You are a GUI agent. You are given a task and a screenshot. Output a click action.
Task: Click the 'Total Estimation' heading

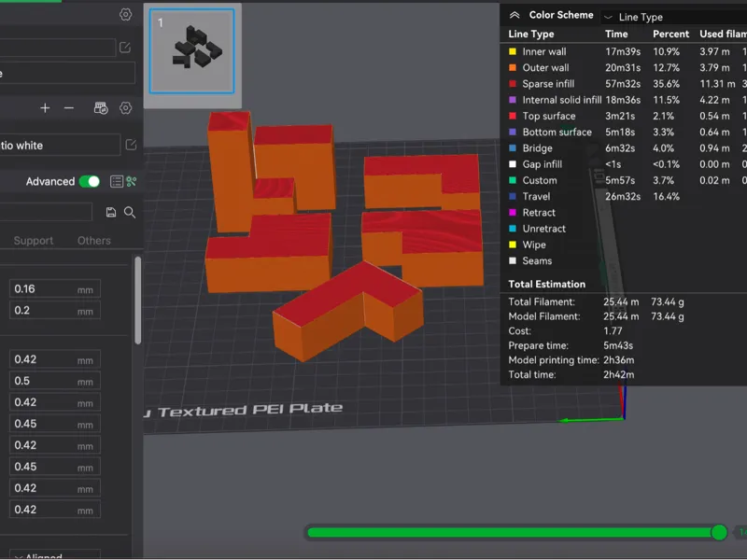click(x=546, y=285)
